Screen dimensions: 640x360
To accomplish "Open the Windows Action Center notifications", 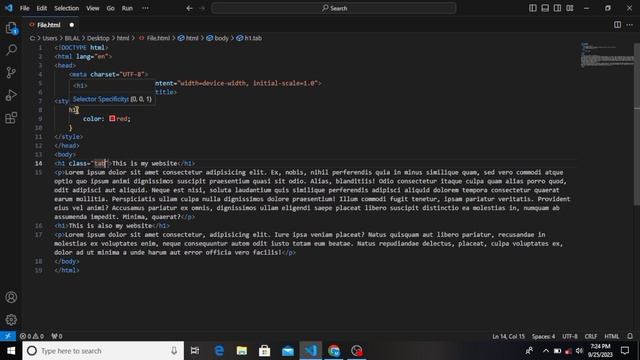I will coord(625,351).
